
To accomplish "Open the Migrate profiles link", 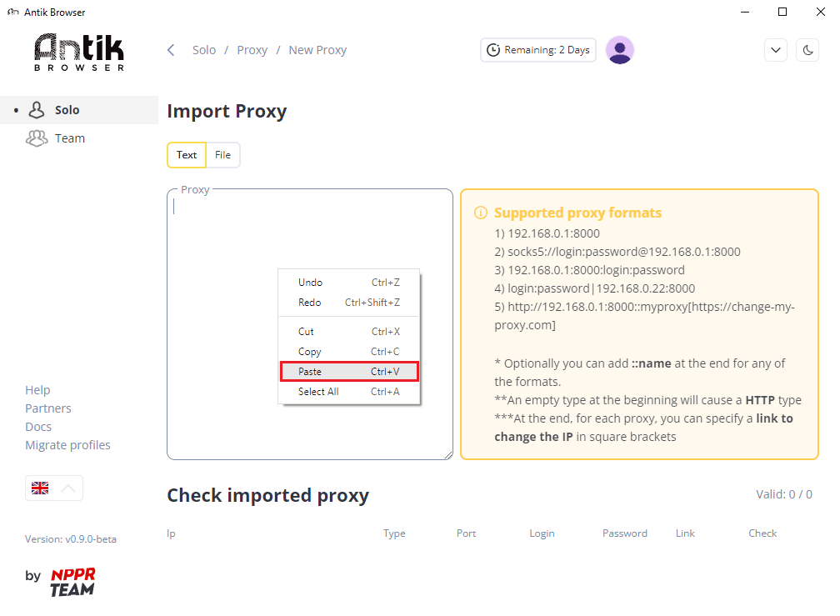I will click(x=68, y=445).
